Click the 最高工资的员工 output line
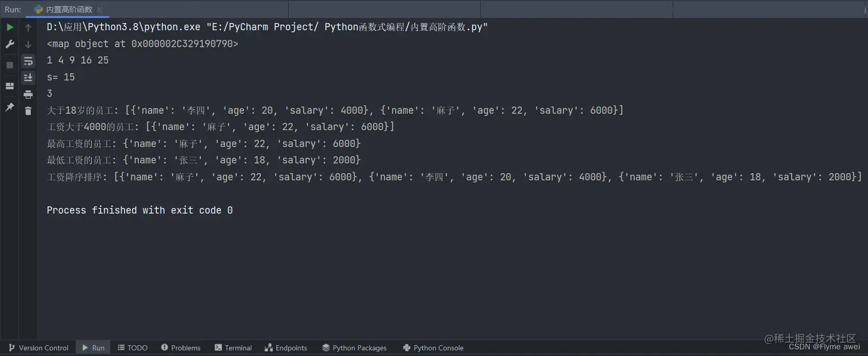Screen dimensions: 868x356 [x=204, y=143]
